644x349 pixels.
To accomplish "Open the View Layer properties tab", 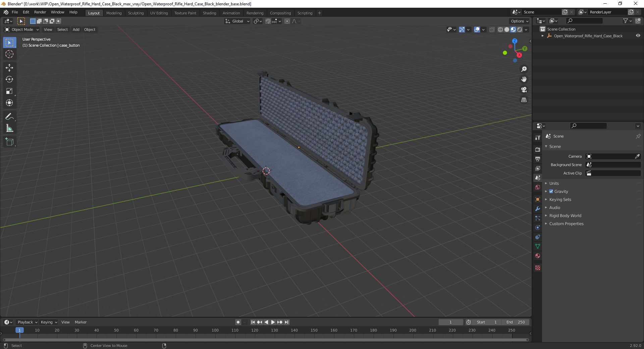I will [x=538, y=168].
